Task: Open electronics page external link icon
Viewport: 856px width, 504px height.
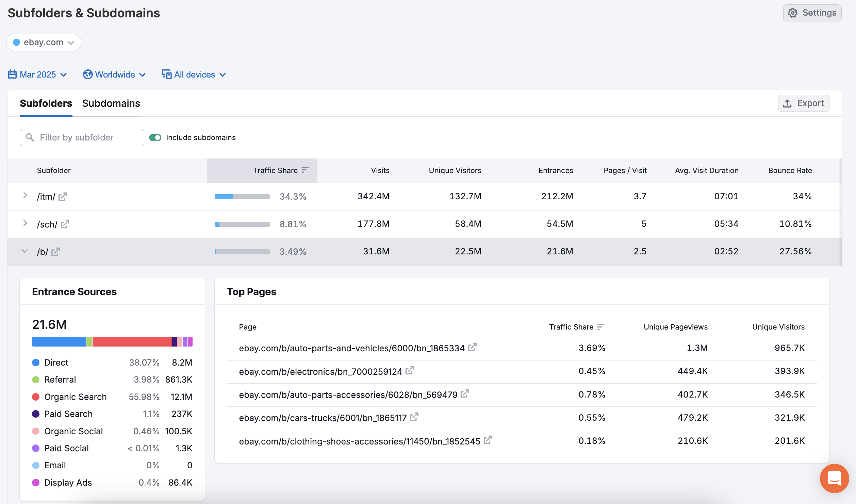Action: click(410, 370)
